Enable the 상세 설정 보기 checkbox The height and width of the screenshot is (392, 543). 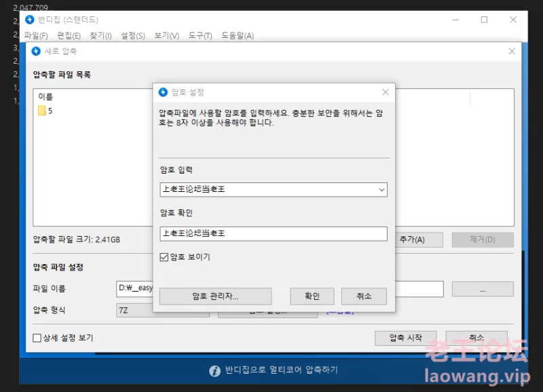[37, 338]
